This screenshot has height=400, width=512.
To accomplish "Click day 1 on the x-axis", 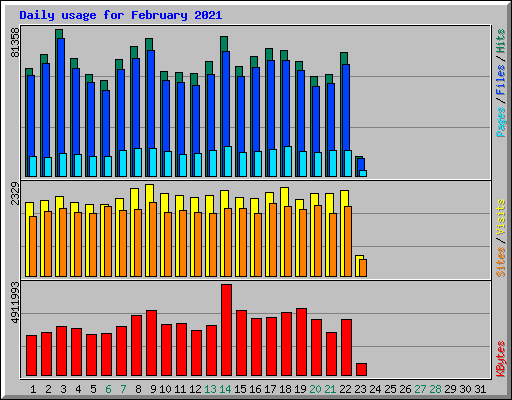I will click(33, 389).
